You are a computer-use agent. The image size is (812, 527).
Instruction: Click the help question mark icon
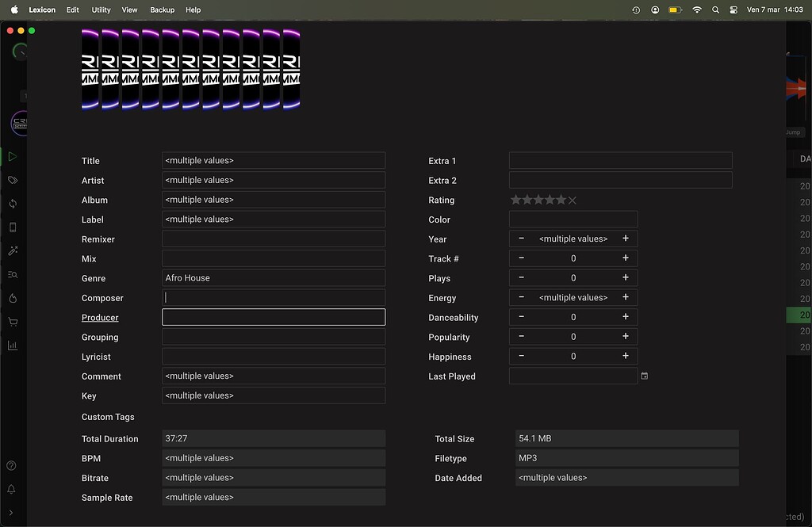[x=11, y=466]
